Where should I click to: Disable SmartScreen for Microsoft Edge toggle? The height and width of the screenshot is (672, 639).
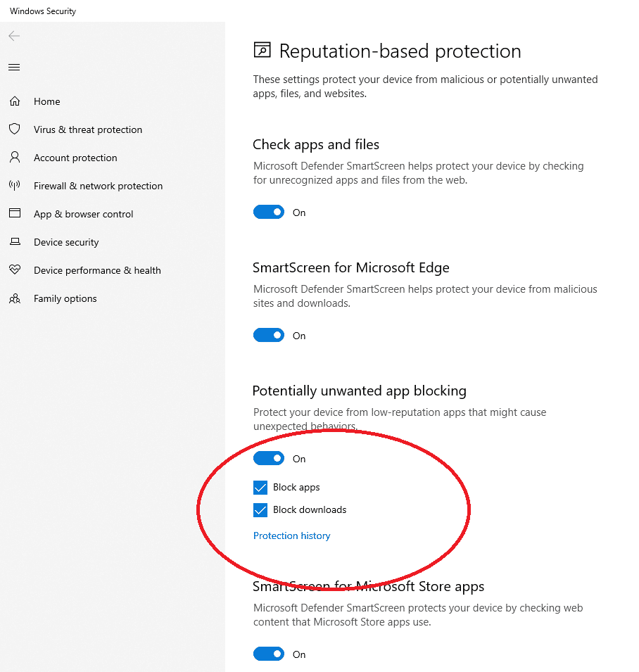tap(269, 335)
